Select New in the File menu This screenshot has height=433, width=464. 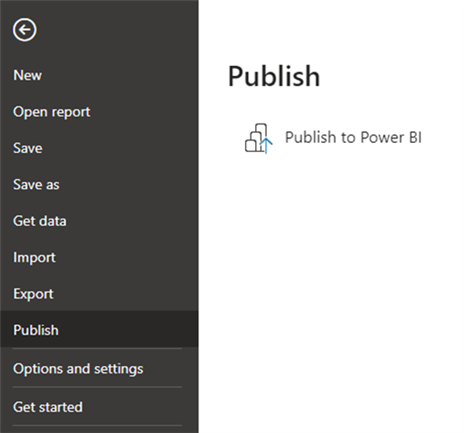point(28,75)
